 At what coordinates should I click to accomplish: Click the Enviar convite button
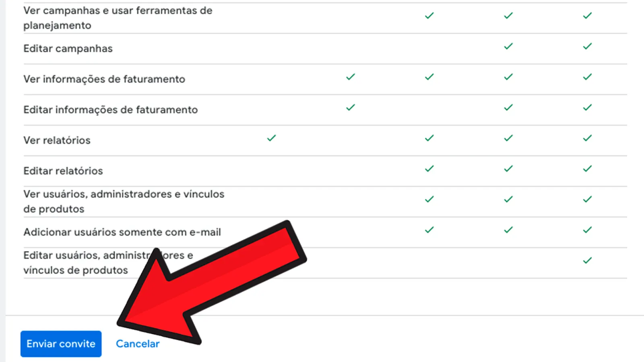(x=61, y=344)
